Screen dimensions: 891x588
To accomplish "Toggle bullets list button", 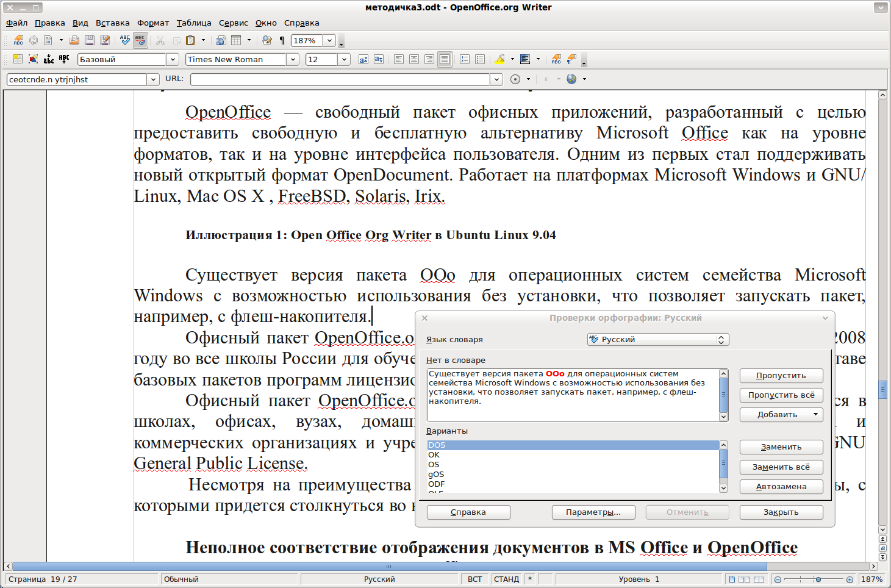I will [x=480, y=59].
